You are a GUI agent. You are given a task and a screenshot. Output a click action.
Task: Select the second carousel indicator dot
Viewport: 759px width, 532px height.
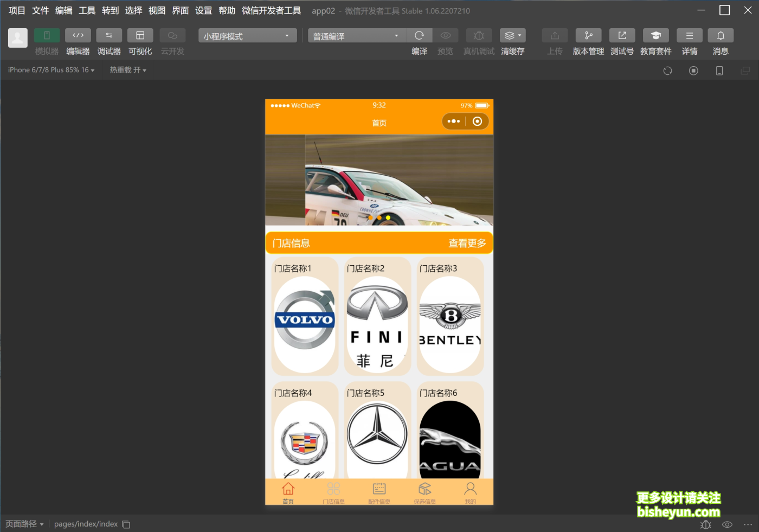click(x=379, y=217)
